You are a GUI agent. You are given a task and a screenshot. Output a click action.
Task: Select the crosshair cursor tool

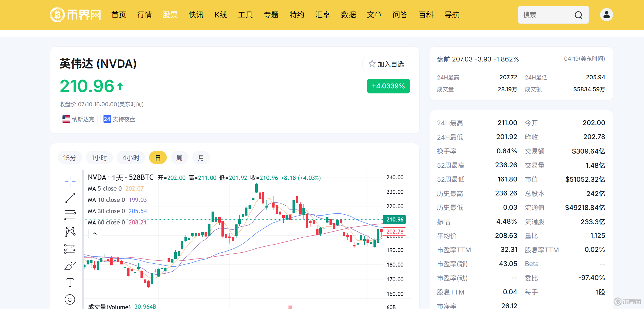click(x=70, y=181)
